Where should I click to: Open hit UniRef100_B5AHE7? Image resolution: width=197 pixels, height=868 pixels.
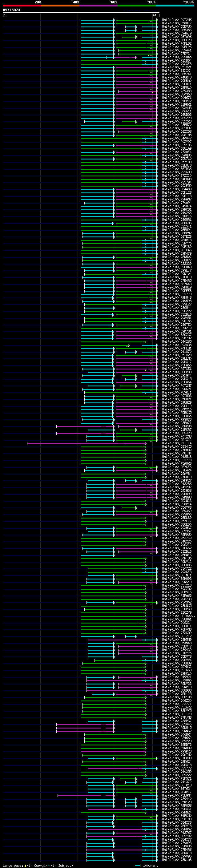coord(177,23)
